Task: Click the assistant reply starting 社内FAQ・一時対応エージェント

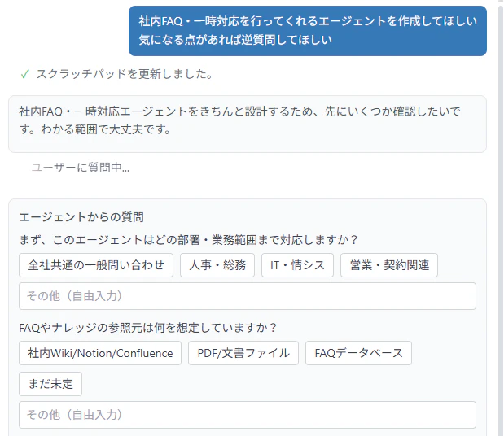Action: pos(248,124)
